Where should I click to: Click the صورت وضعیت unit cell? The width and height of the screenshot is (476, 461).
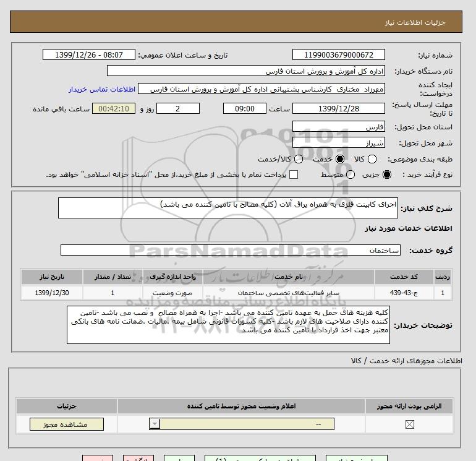click(x=172, y=293)
